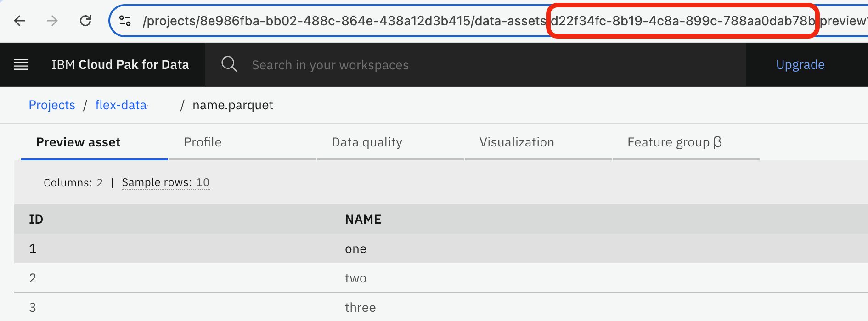
Task: Select the table row containing 'two'
Action: pyautogui.click(x=356, y=278)
